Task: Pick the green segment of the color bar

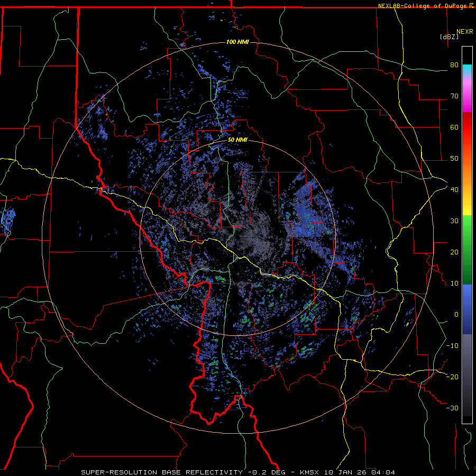Action: coord(467,250)
